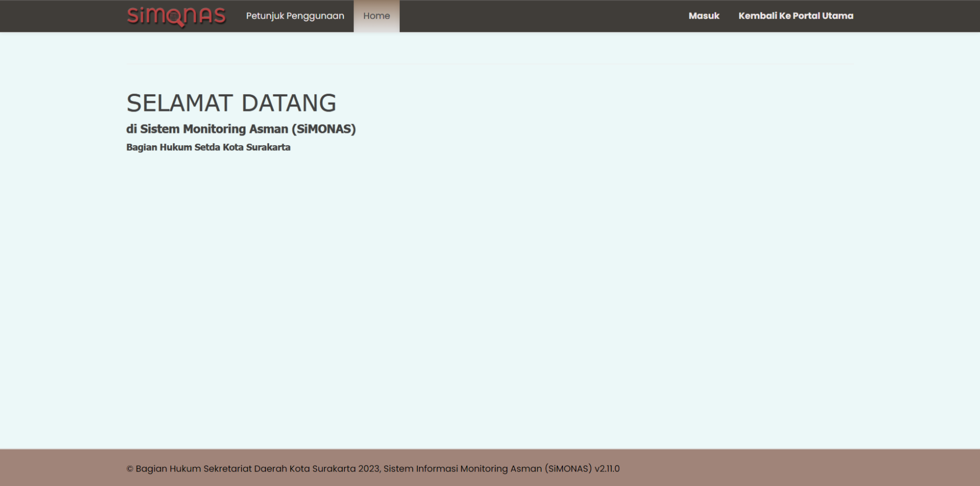Click 'Bagian Hukum Sekretariat Daerah' footer text
Viewport: 980px width, 486px height.
point(212,469)
